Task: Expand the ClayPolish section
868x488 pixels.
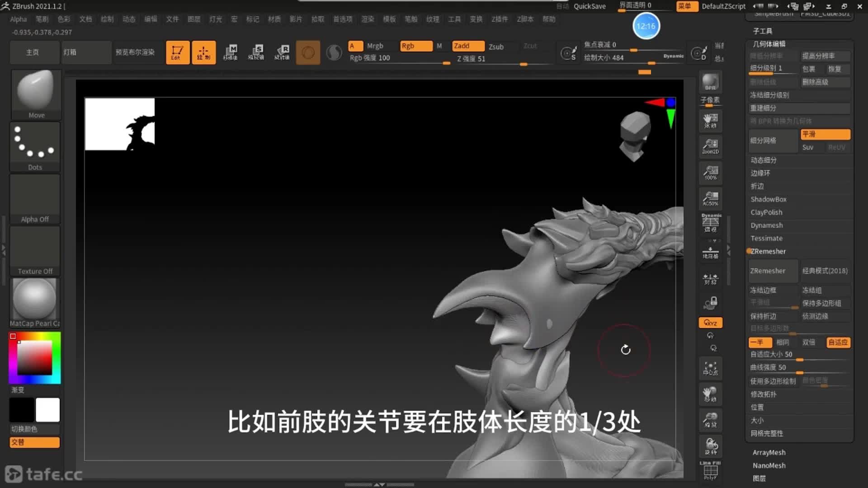Action: pyautogui.click(x=766, y=212)
